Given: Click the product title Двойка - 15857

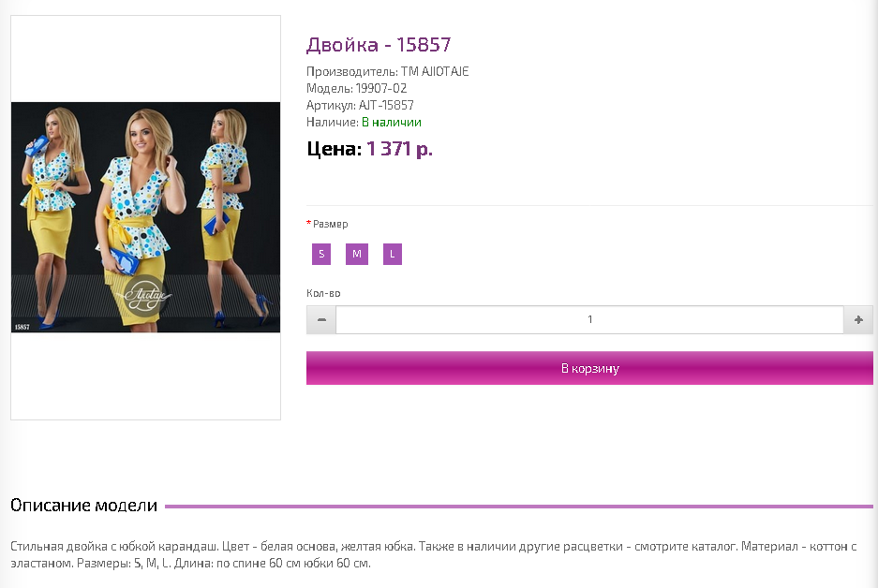Looking at the screenshot, I should [379, 45].
